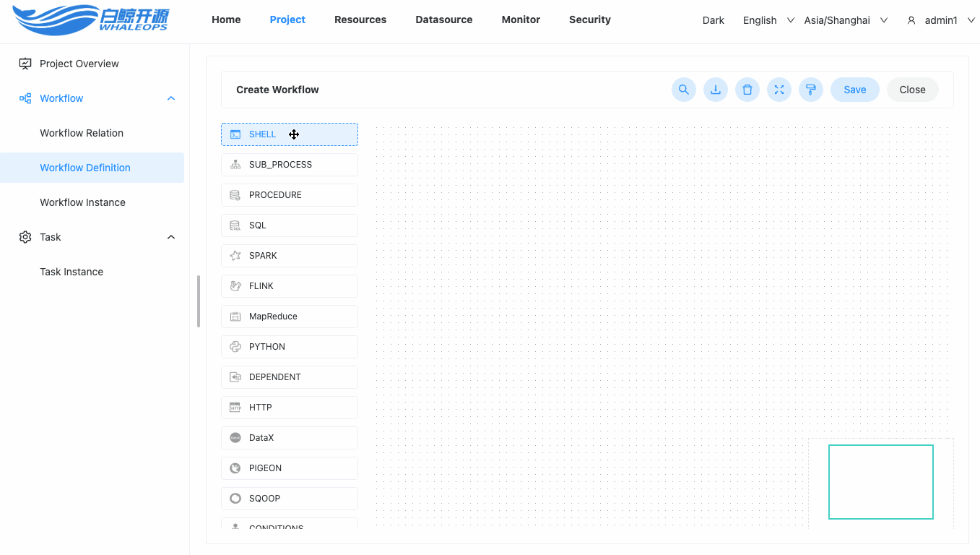Click the PROCEDURE label text
This screenshot has width=980, height=555.
pos(275,195)
